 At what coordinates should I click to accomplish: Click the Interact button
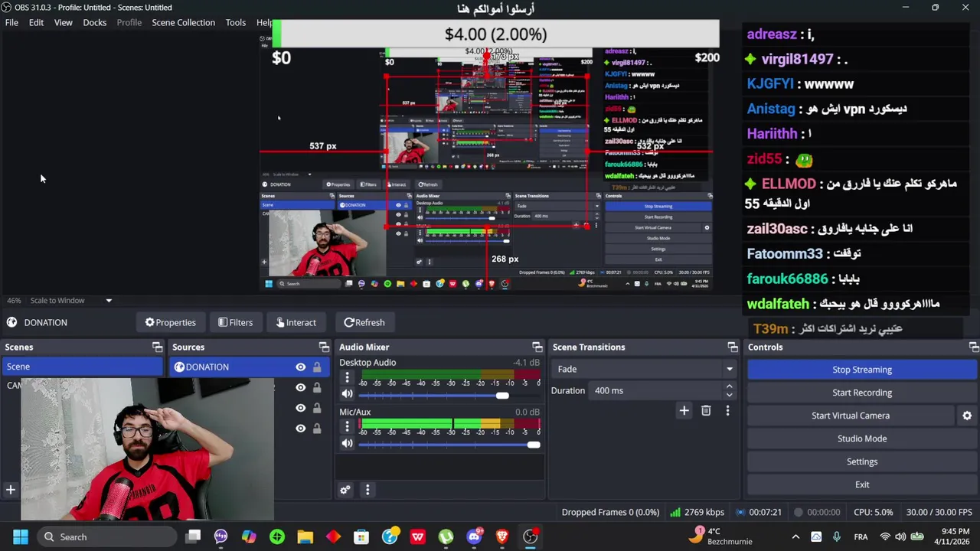[296, 323]
